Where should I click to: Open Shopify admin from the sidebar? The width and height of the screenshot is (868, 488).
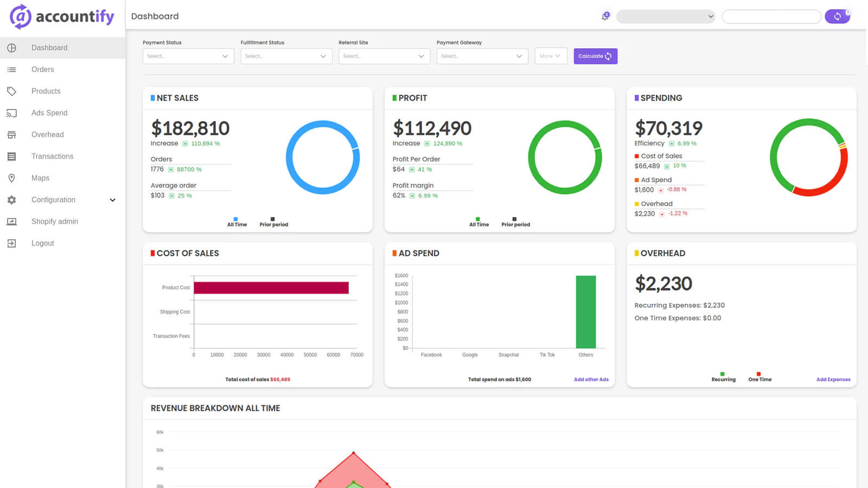pyautogui.click(x=54, y=221)
